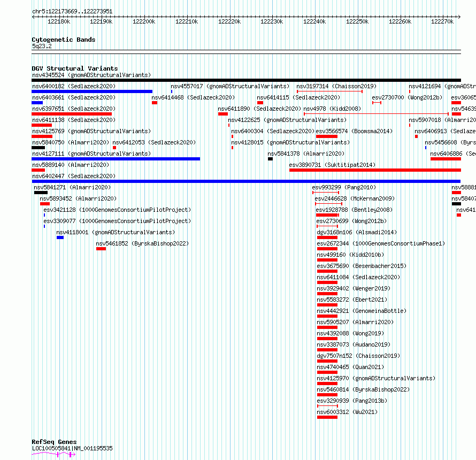This screenshot has height=460, width=476.
Task: Open nsv4557017 gnomADStructuralVariants variant
Action: [230, 86]
